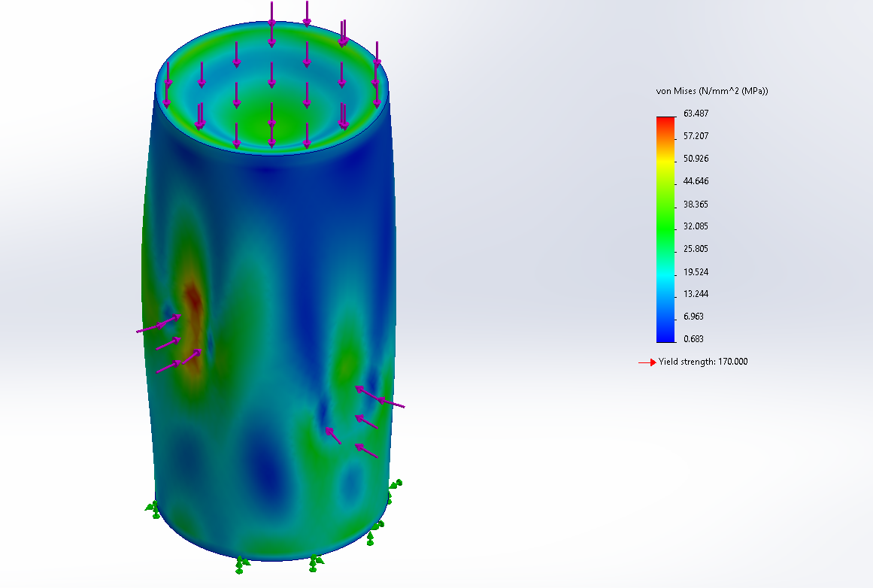
Task: Click the 19.524 legend label
Action: coord(696,271)
